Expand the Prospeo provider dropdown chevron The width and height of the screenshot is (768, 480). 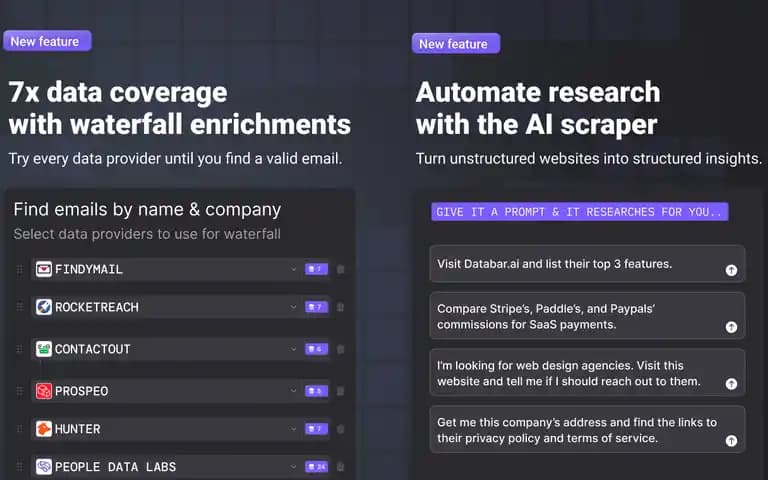(293, 391)
